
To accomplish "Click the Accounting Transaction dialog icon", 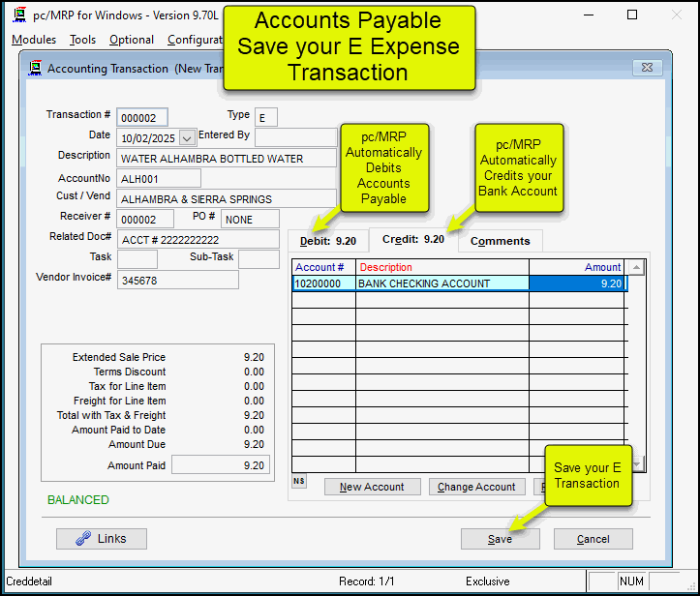I will click(35, 69).
